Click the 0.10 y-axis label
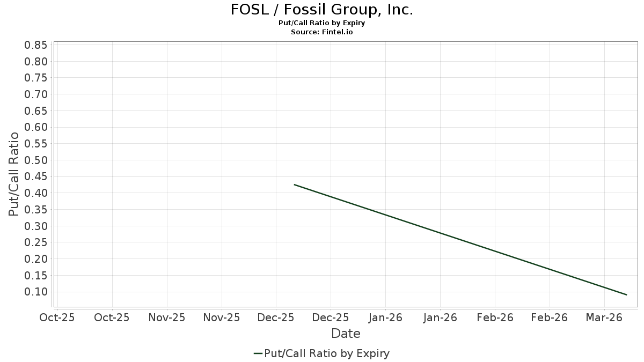The height and width of the screenshot is (362, 644). pyautogui.click(x=36, y=292)
